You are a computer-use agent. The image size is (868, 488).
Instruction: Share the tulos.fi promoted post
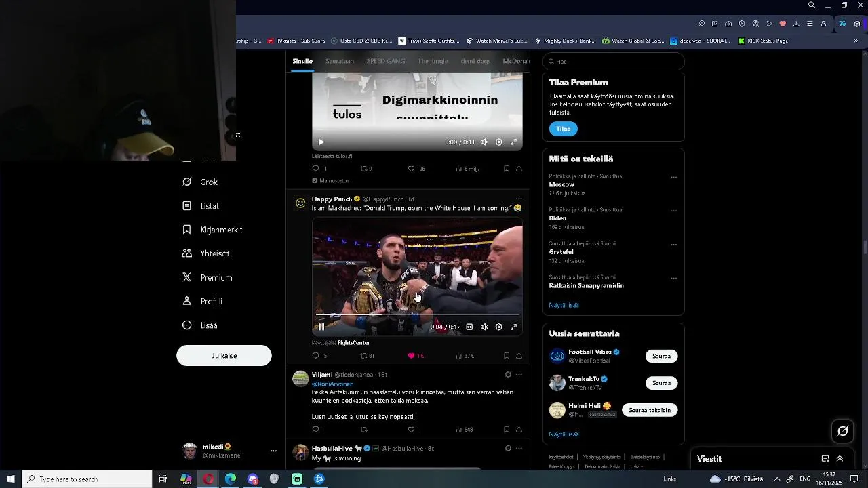(x=519, y=169)
